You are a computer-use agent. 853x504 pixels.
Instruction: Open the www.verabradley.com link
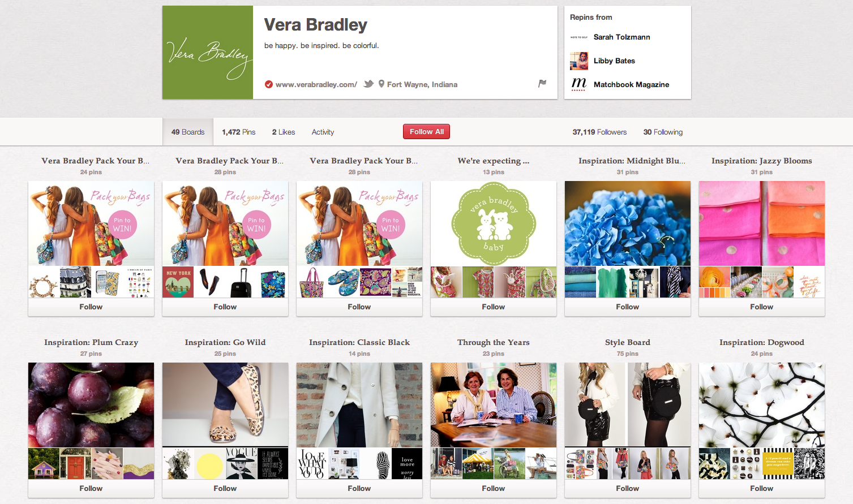tap(316, 84)
